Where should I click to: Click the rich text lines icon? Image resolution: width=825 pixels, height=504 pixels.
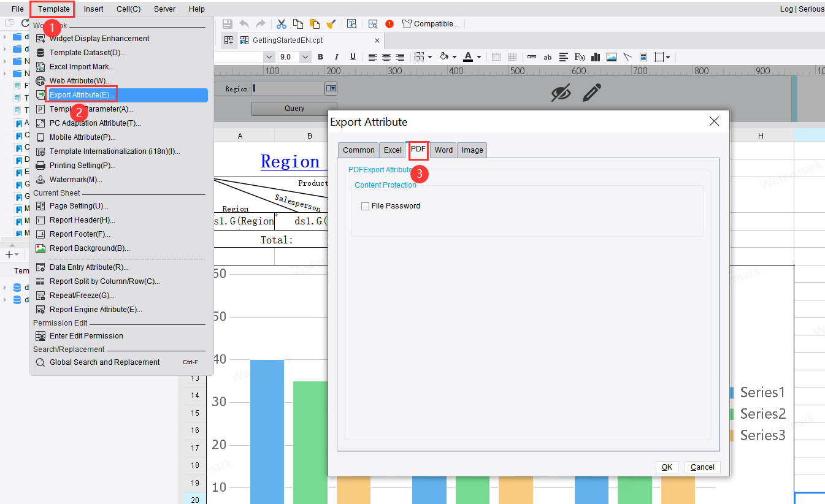point(564,57)
